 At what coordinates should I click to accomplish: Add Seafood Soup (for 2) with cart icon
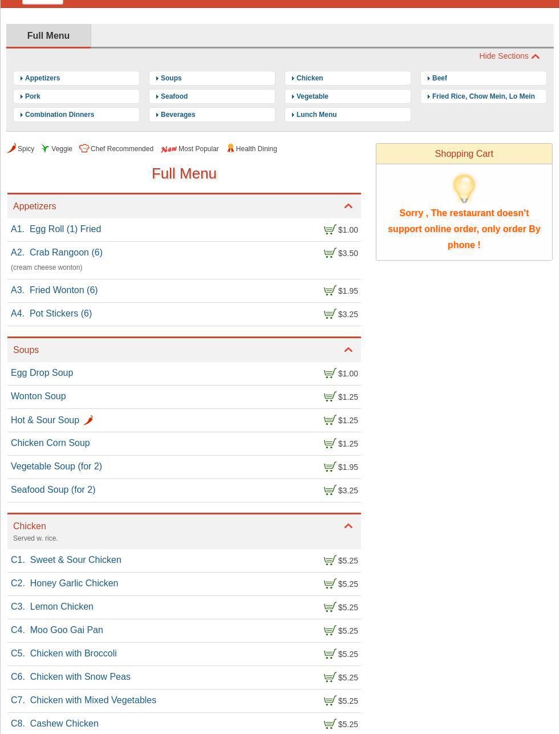(x=330, y=490)
